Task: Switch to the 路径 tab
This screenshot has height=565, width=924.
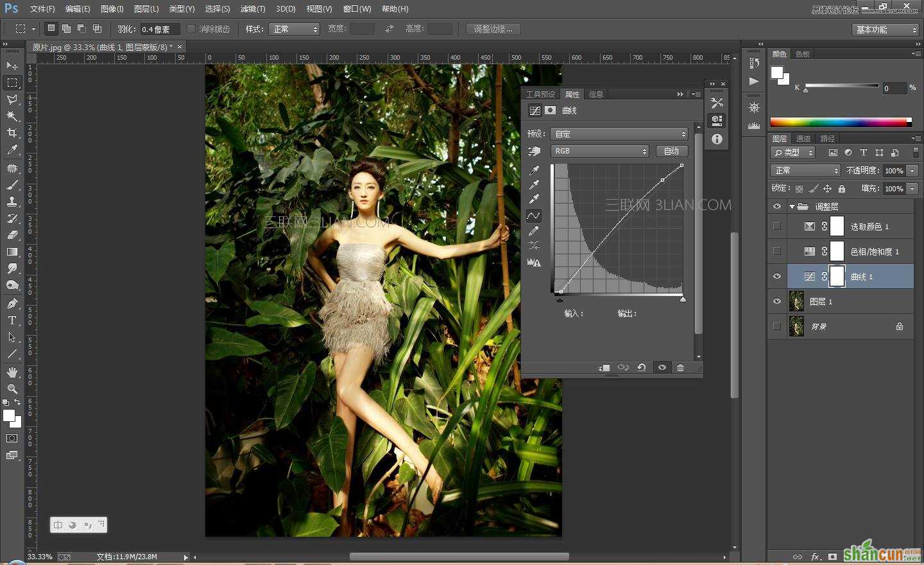Action: [x=827, y=138]
